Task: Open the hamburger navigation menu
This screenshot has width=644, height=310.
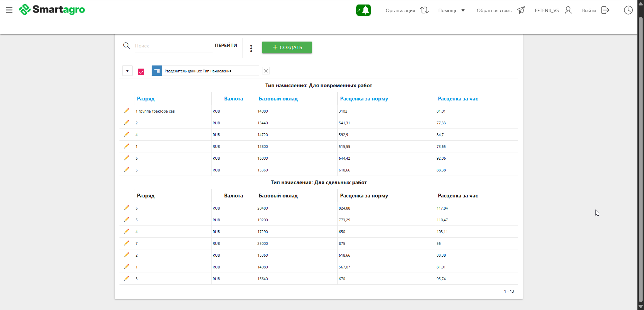Action: point(9,10)
